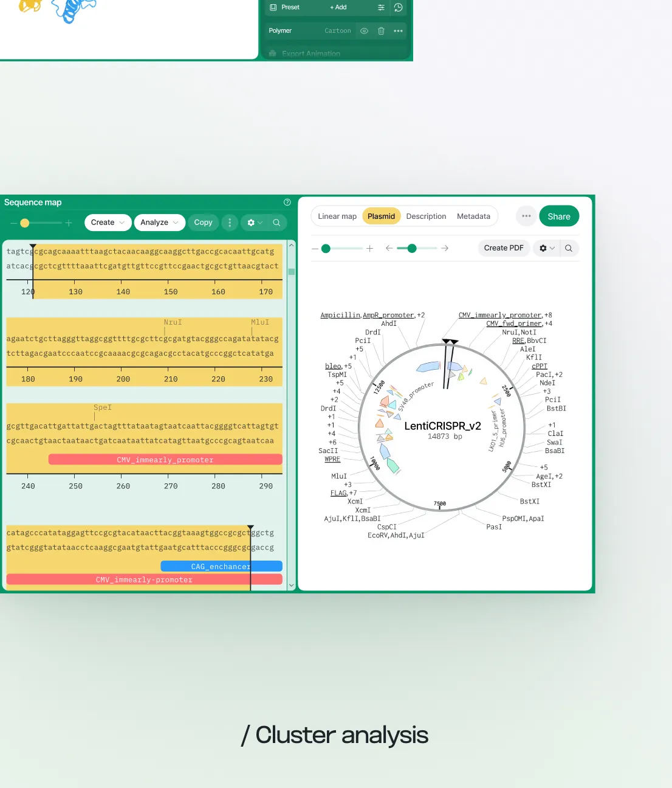Click the RRE feature label
Image resolution: width=672 pixels, height=788 pixels.
click(518, 340)
